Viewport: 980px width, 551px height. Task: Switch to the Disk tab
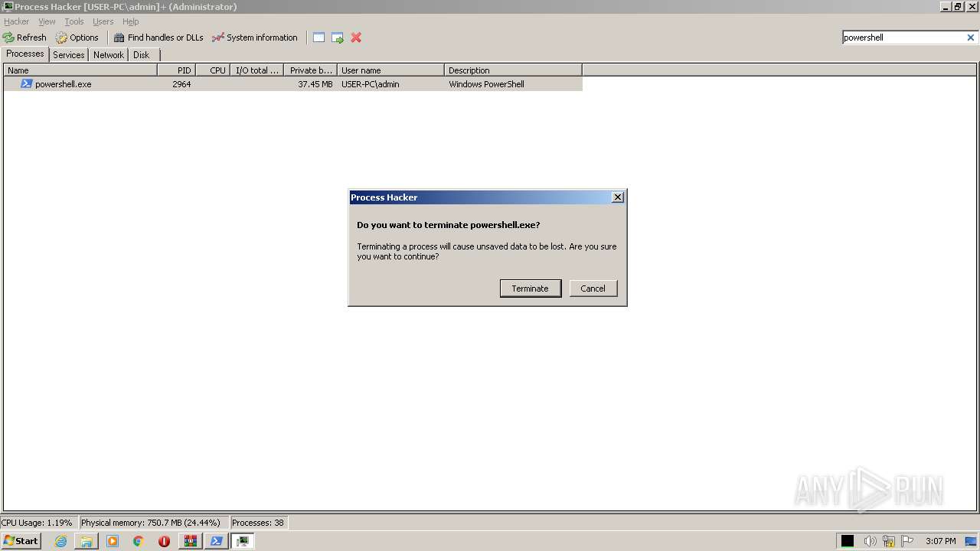pos(142,55)
